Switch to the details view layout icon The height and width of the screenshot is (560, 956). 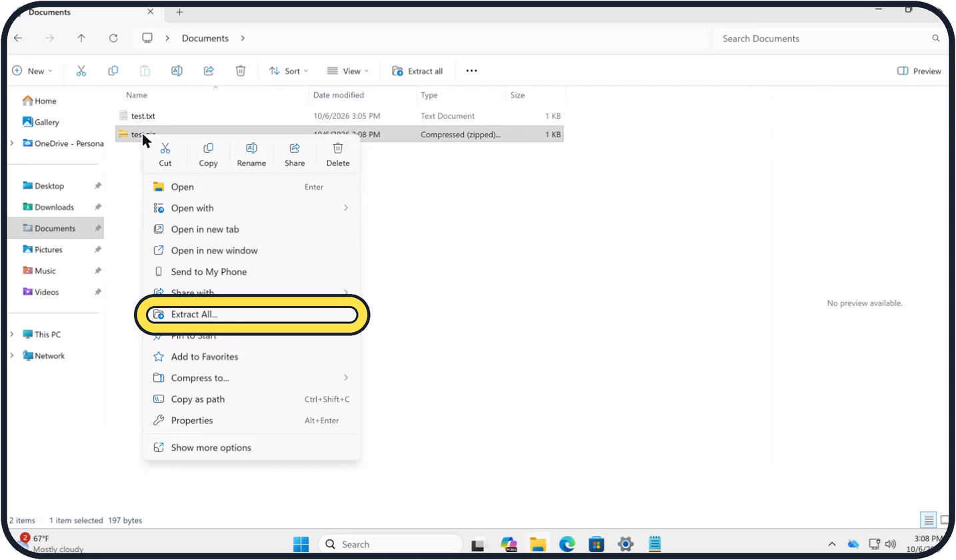coord(929,520)
